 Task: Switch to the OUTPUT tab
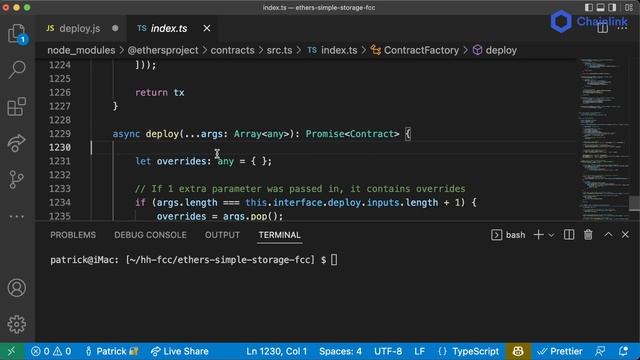tap(222, 235)
